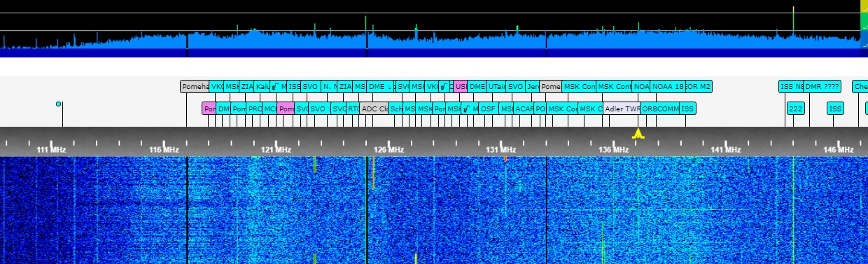Select the Adler TWR bookmark
This screenshot has height=264, width=868.
pos(622,109)
